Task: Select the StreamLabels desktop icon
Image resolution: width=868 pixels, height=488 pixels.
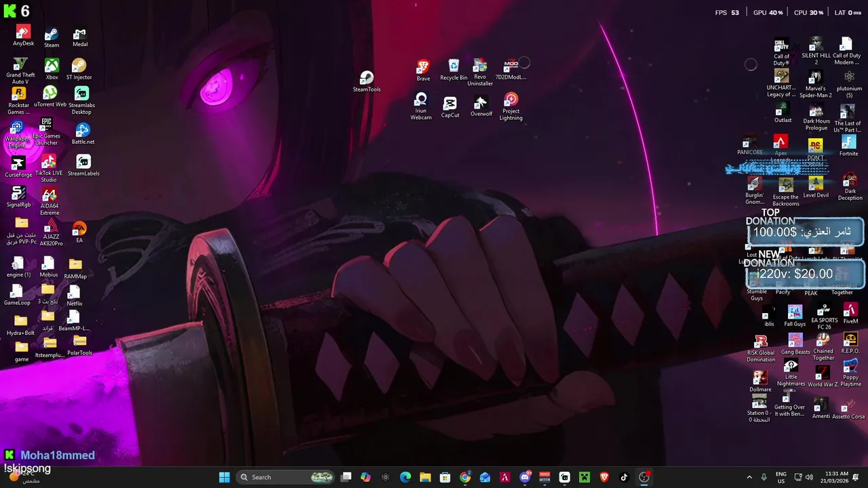Action: (x=83, y=166)
